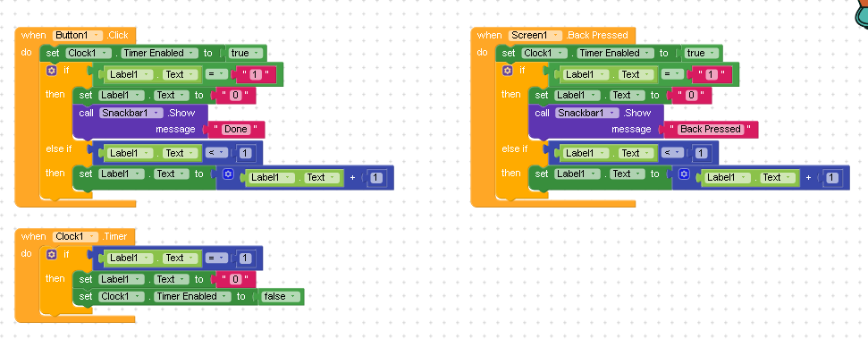Toggle the true value in Button1 Timer Enabled block
This screenshot has width=868, height=339.
point(244,53)
